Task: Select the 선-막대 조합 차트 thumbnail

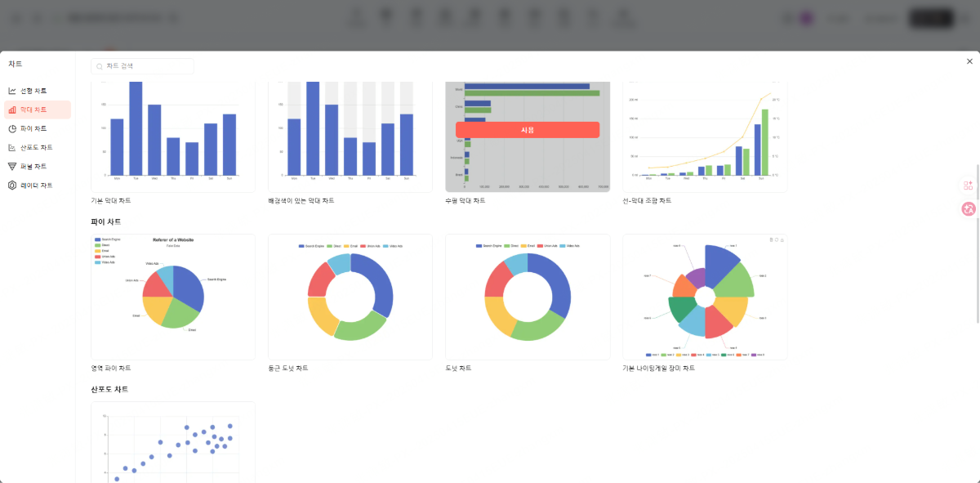Action: [x=705, y=136]
